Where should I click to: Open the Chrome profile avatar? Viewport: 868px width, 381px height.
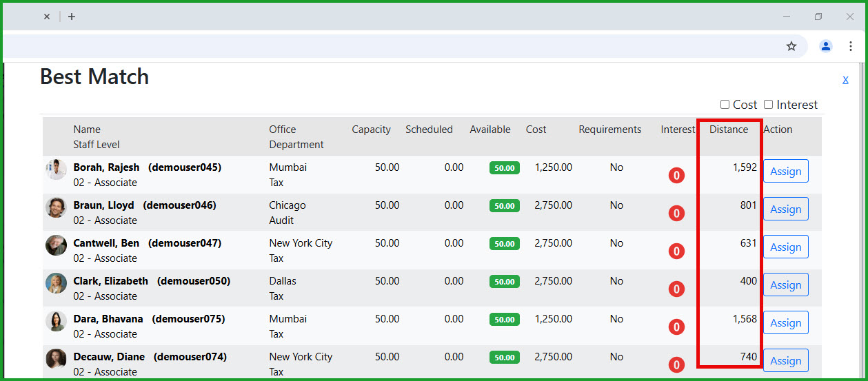pos(825,46)
